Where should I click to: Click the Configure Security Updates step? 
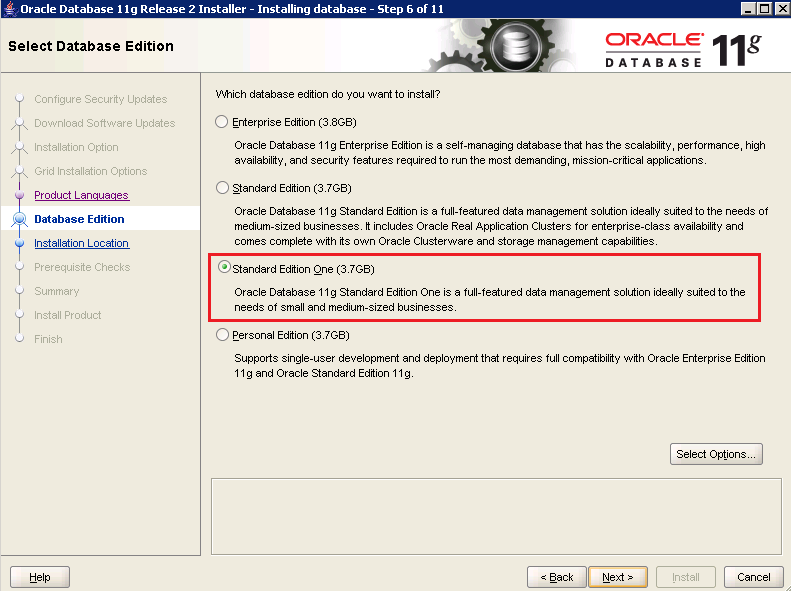coord(100,99)
